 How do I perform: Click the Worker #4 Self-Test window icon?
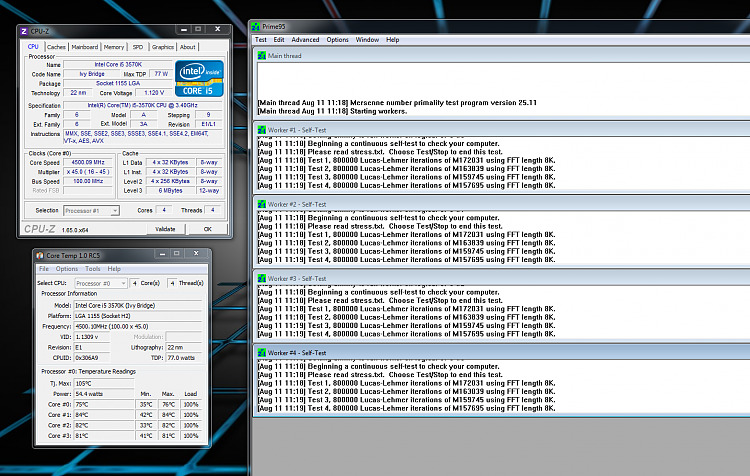262,353
